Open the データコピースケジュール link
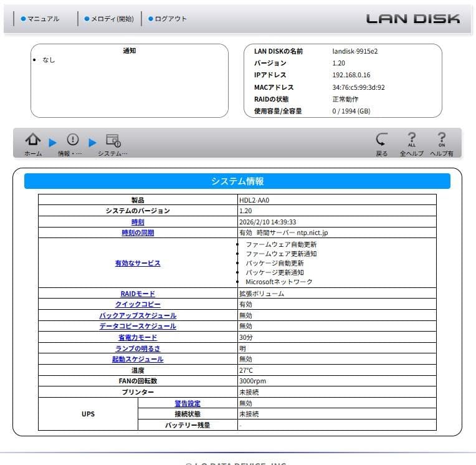Image resolution: width=476 pixels, height=465 pixels. (138, 326)
